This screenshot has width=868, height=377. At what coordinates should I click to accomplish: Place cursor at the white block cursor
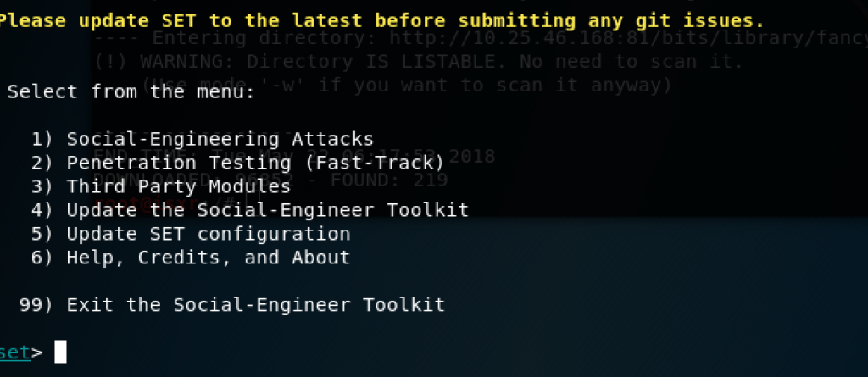tap(60, 352)
